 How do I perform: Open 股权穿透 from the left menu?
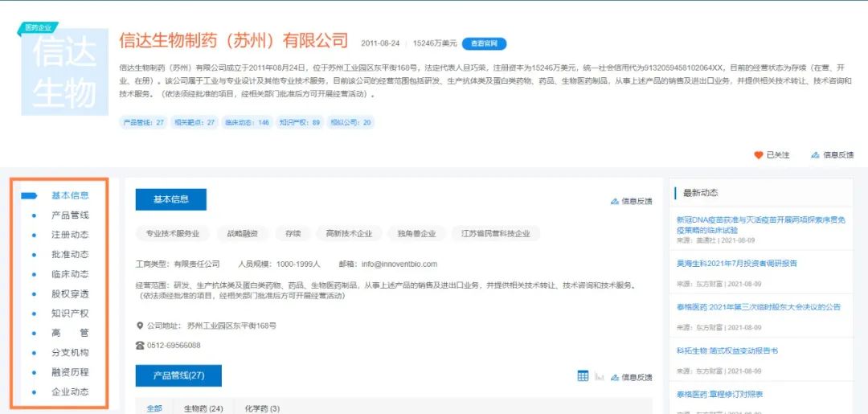click(70, 294)
